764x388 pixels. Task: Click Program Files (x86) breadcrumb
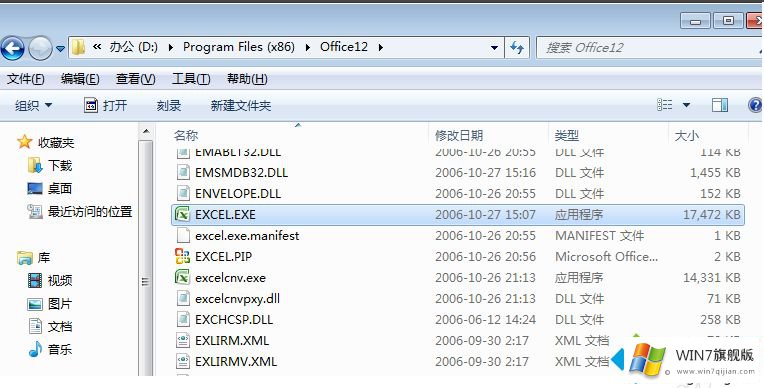(x=239, y=47)
